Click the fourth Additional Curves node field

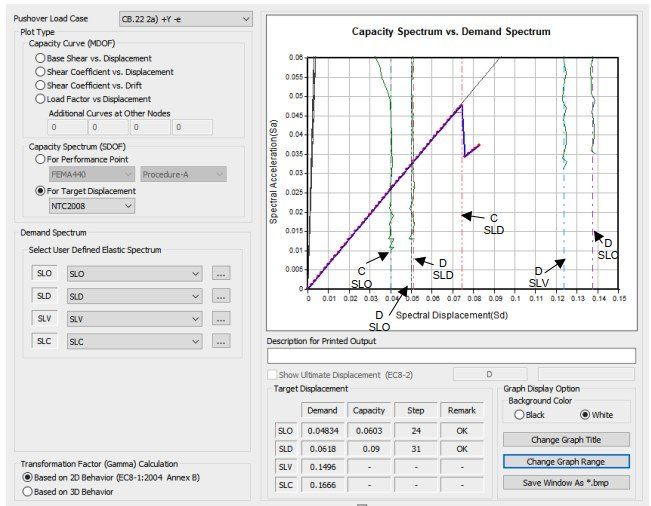(x=192, y=127)
